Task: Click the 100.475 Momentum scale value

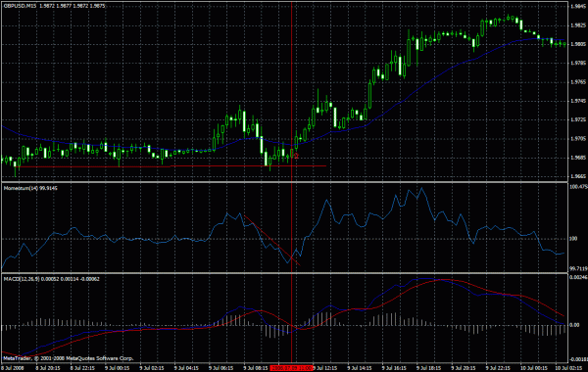Action: (578, 186)
